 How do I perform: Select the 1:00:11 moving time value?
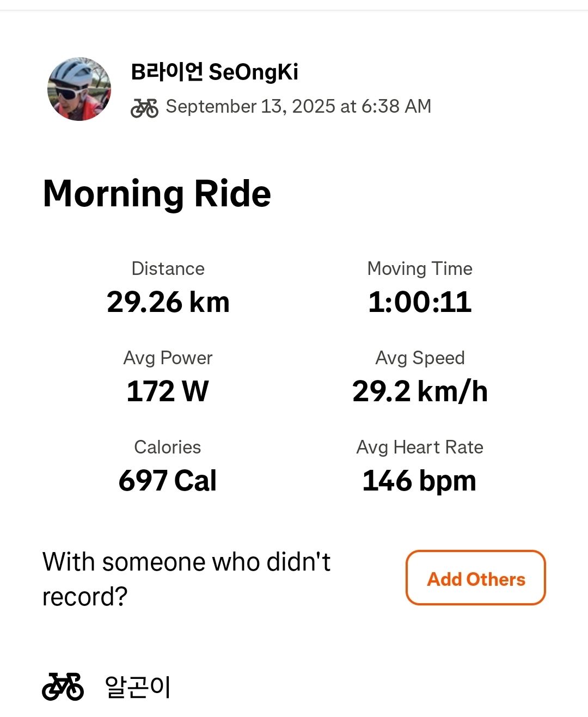coord(420,302)
